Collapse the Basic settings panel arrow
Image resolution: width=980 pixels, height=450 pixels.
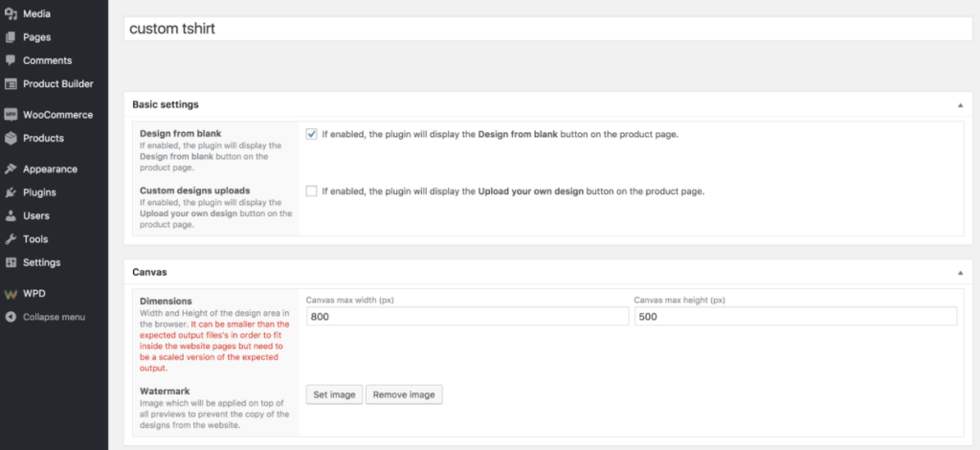959,103
